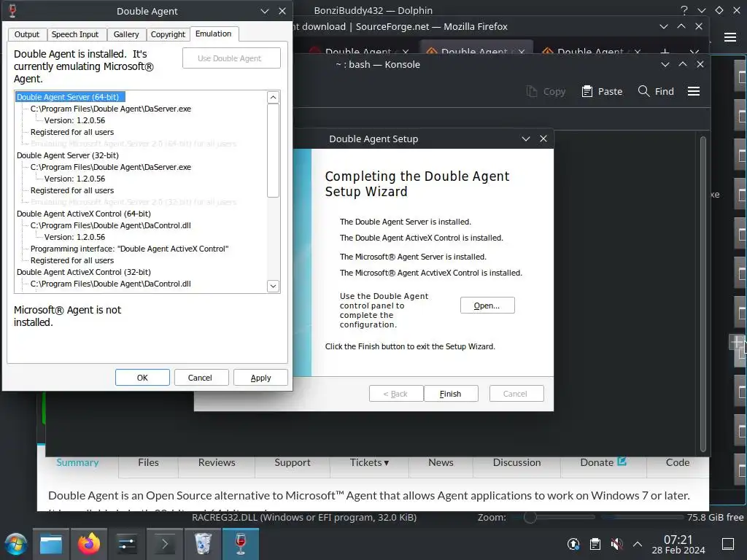Click the show desktop icon in the tray
The width and height of the screenshot is (747, 560).
click(x=728, y=544)
